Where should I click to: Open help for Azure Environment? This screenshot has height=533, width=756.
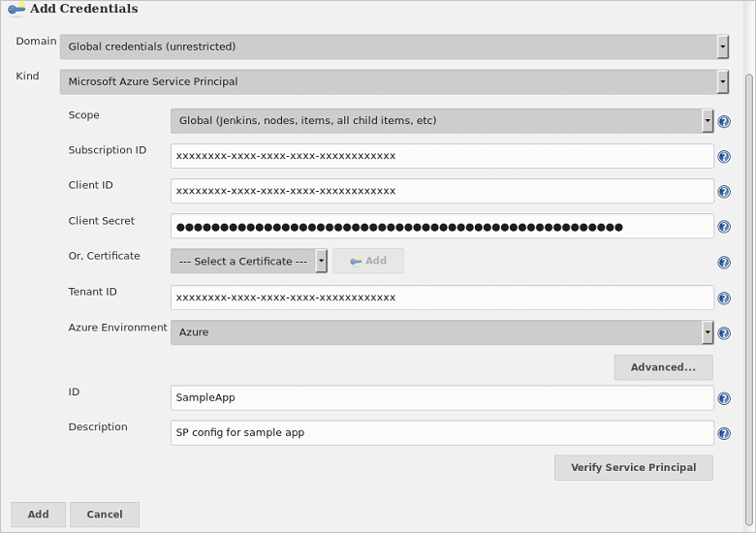(x=724, y=333)
